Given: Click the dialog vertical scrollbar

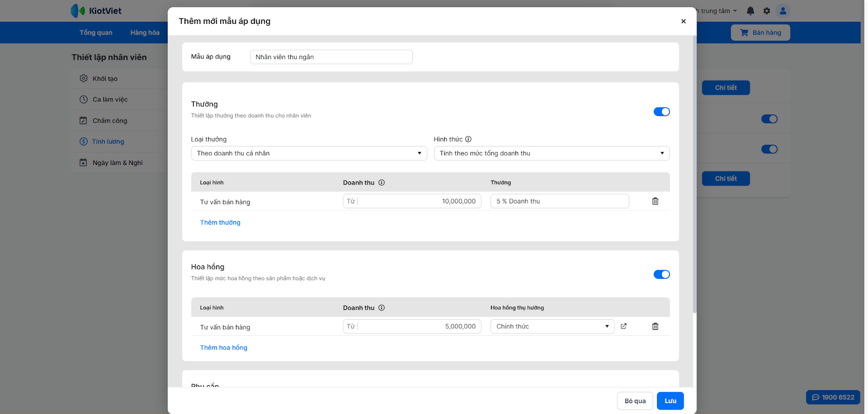Looking at the screenshot, I should (x=694, y=174).
